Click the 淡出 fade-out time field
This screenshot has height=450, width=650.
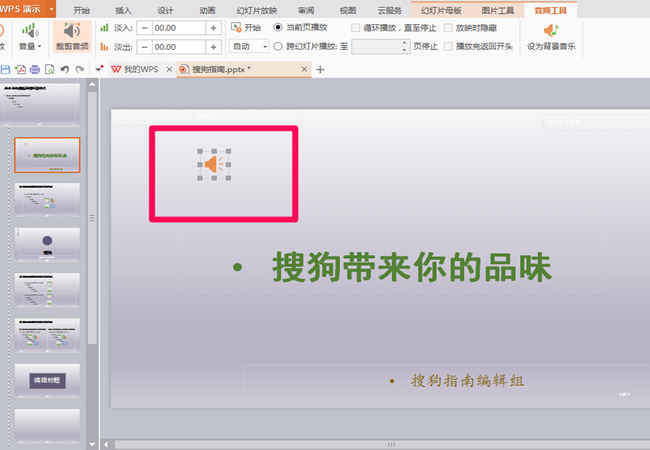click(x=179, y=47)
